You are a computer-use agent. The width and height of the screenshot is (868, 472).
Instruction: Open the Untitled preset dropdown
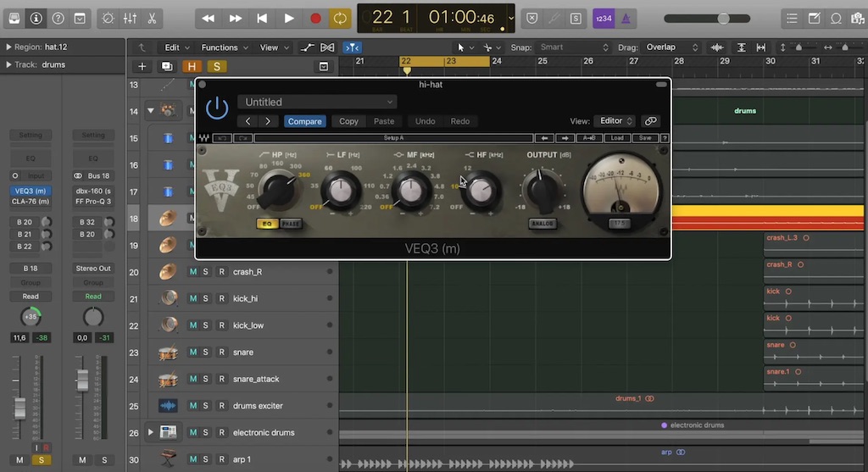coord(317,102)
